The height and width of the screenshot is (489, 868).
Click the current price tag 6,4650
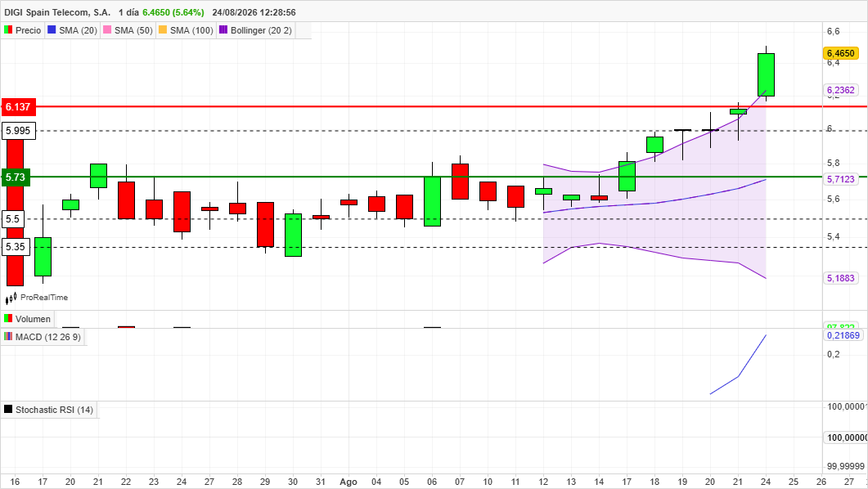coord(841,53)
